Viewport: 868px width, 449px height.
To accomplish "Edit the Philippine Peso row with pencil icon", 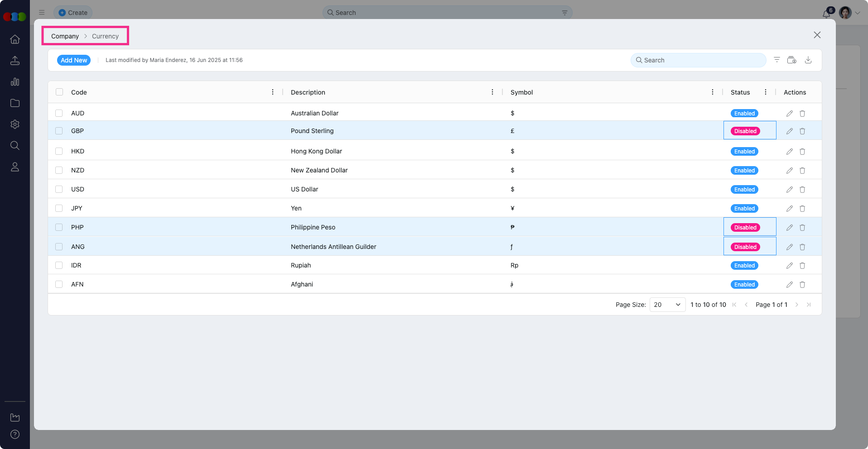I will 789,228.
